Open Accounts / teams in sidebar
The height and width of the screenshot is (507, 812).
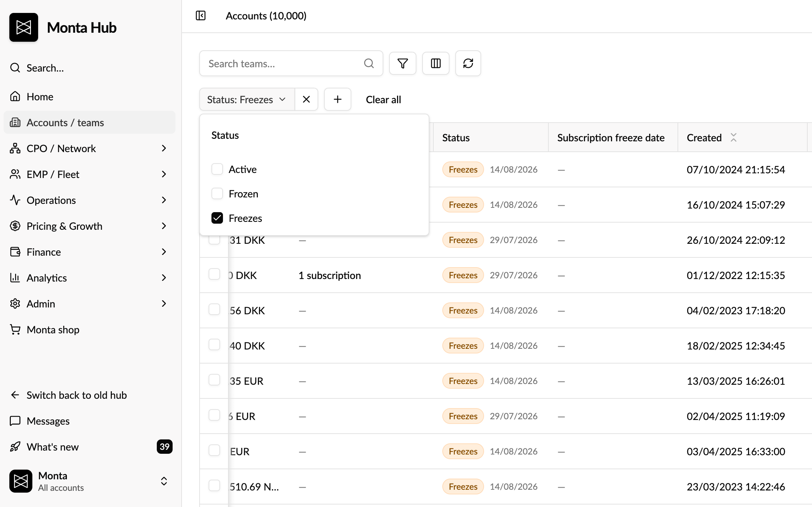[x=90, y=123]
